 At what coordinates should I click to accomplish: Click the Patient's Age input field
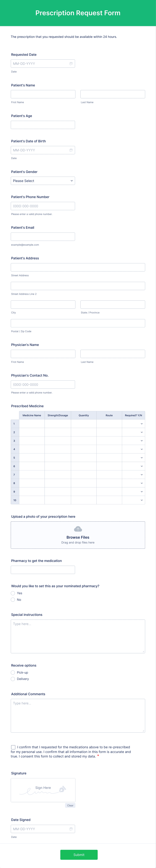tap(43, 125)
